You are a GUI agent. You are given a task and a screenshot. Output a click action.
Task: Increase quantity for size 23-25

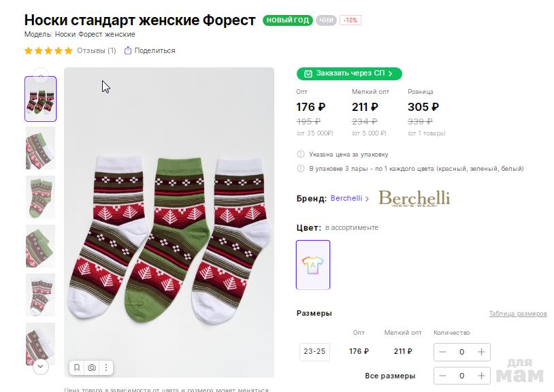(481, 352)
